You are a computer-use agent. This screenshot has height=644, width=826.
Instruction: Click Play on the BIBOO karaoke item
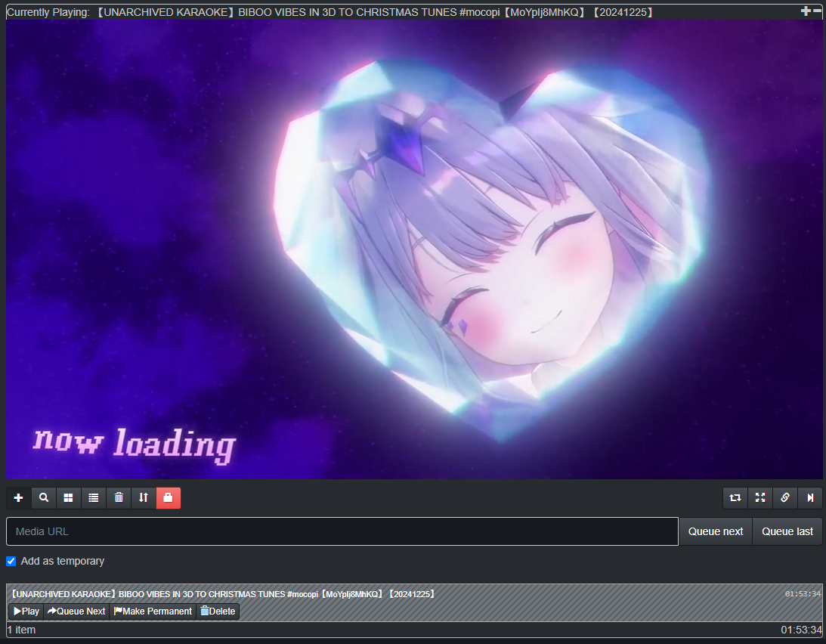pyautogui.click(x=26, y=611)
